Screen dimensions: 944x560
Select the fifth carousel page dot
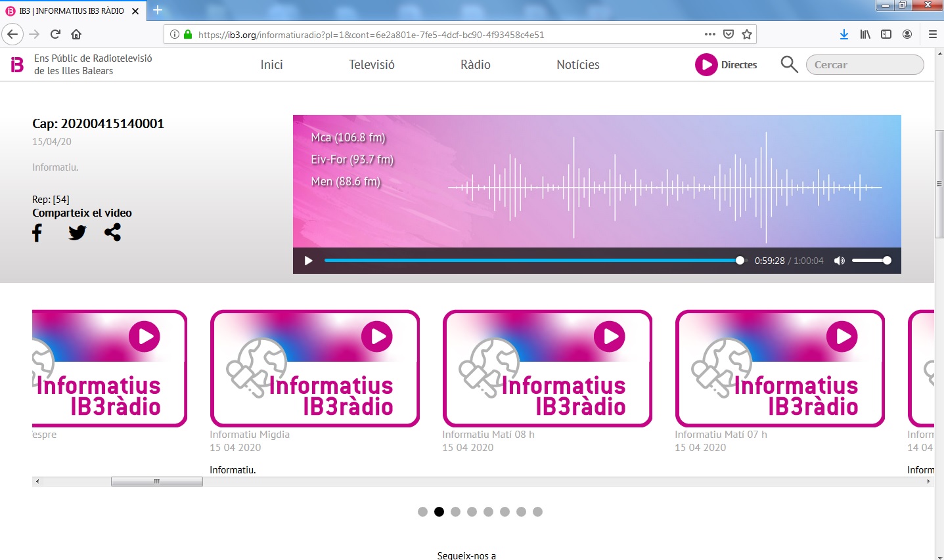tap(488, 512)
